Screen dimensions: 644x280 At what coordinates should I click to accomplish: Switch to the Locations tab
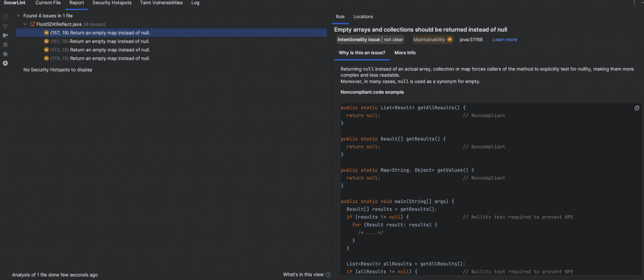coord(363,17)
